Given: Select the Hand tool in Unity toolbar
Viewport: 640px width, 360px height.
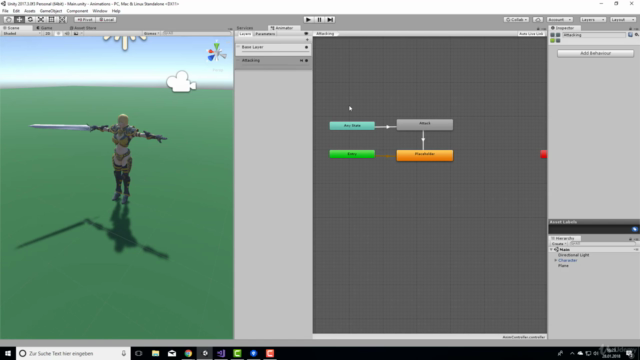Looking at the screenshot, I should 8,20.
